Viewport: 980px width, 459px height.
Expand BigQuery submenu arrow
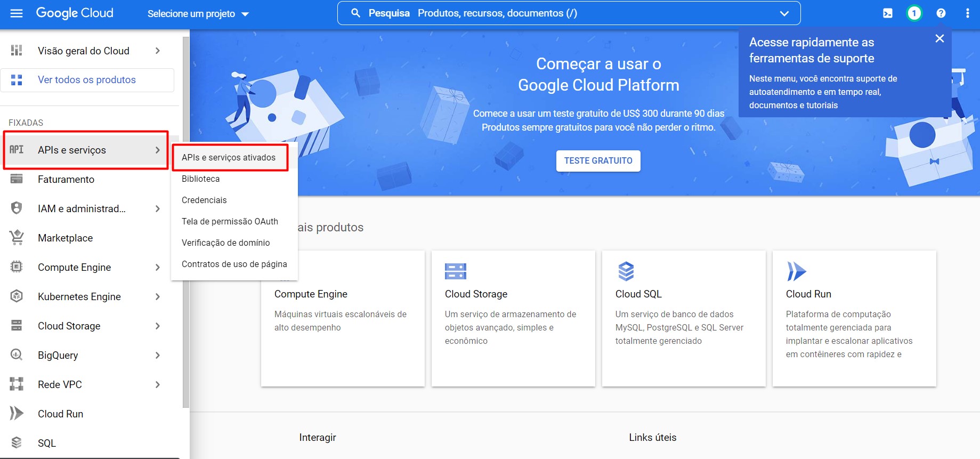point(157,355)
